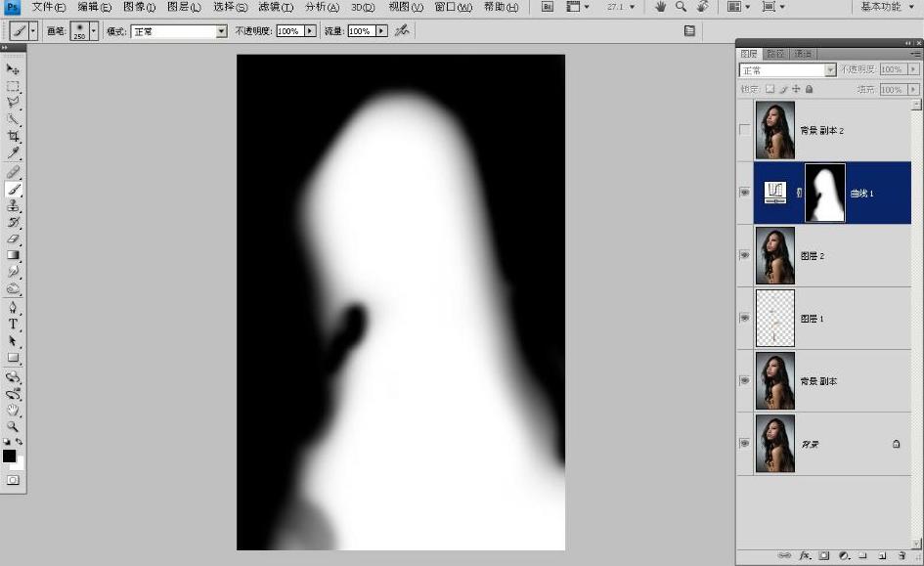
Task: Toggle Quick Mask mode
Action: [x=13, y=480]
